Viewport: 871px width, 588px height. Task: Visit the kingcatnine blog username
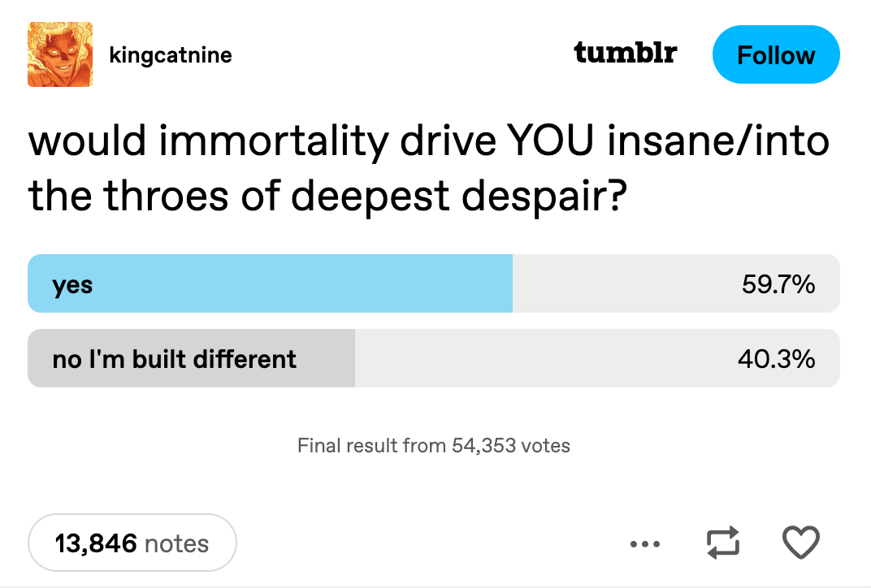tap(170, 55)
